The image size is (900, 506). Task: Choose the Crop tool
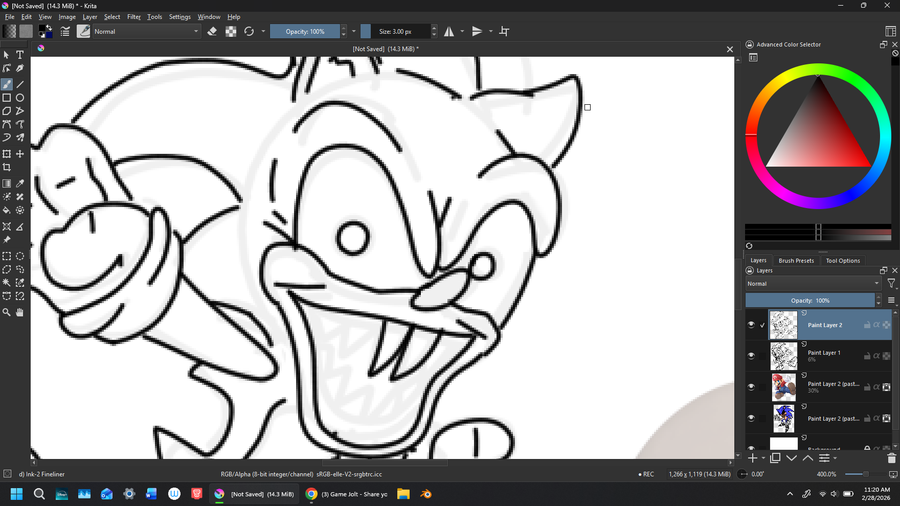(6, 168)
